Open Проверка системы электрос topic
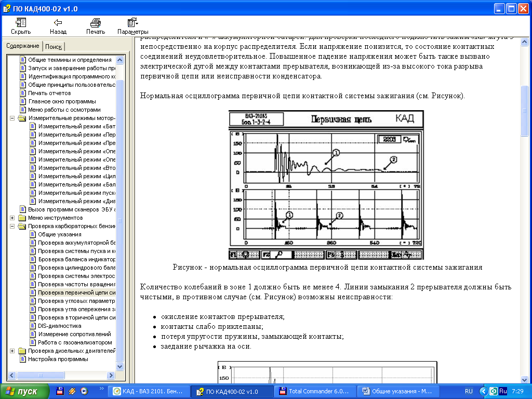Viewport: 532px width, 399px height. 77,276
